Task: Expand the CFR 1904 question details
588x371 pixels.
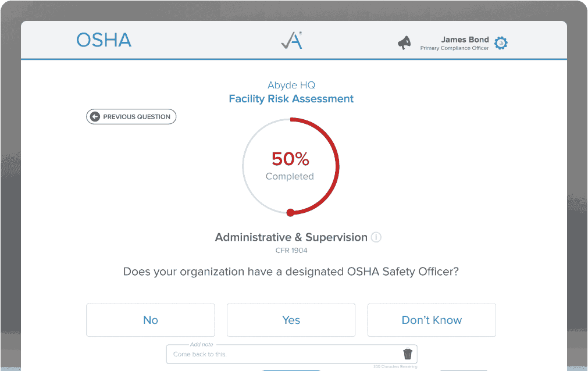Action: coord(291,250)
